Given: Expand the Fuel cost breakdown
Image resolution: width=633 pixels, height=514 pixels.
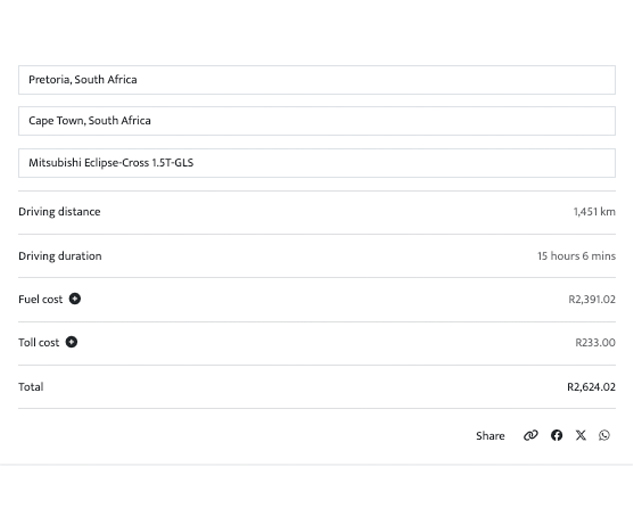Looking at the screenshot, I should tap(75, 299).
